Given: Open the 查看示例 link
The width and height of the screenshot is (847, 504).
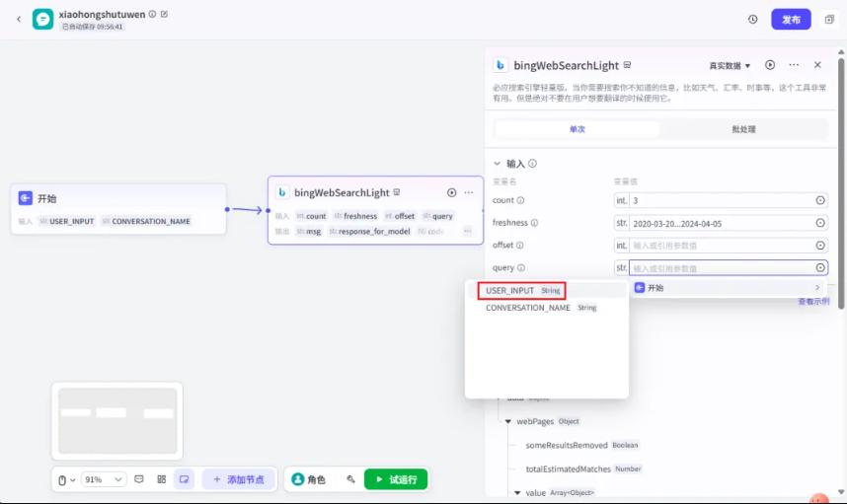Looking at the screenshot, I should point(813,301).
